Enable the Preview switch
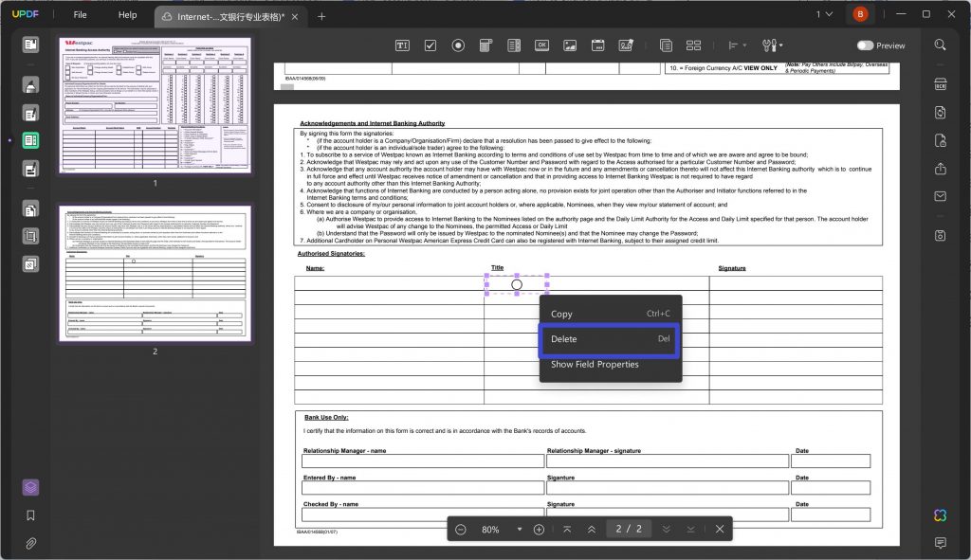Image resolution: width=971 pixels, height=560 pixels. 866,45
